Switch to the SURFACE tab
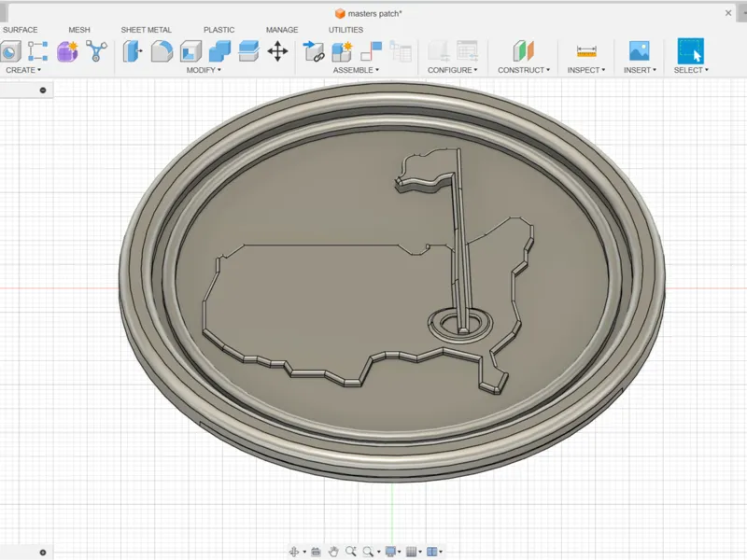747x560 pixels. tap(20, 30)
